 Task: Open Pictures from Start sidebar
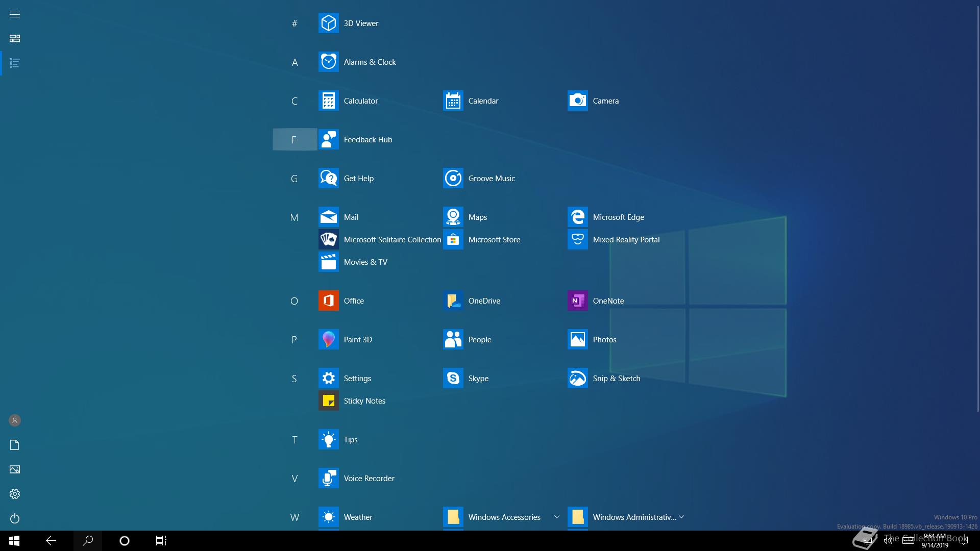[x=15, y=469]
